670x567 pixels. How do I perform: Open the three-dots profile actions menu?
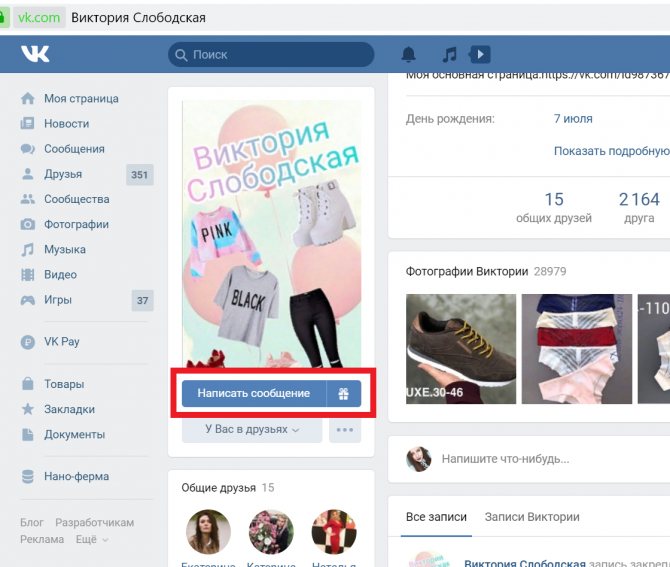click(x=345, y=430)
